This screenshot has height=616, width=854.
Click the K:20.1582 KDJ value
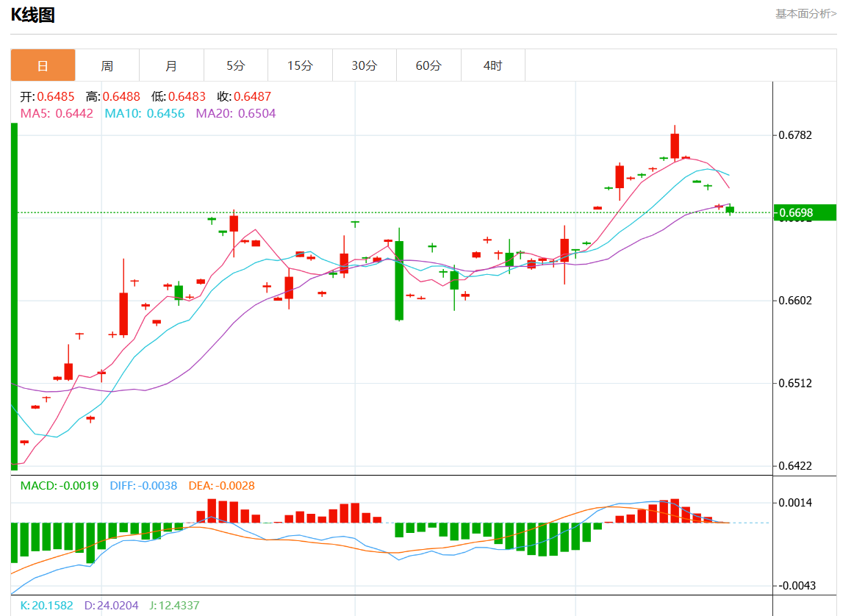tap(46, 605)
